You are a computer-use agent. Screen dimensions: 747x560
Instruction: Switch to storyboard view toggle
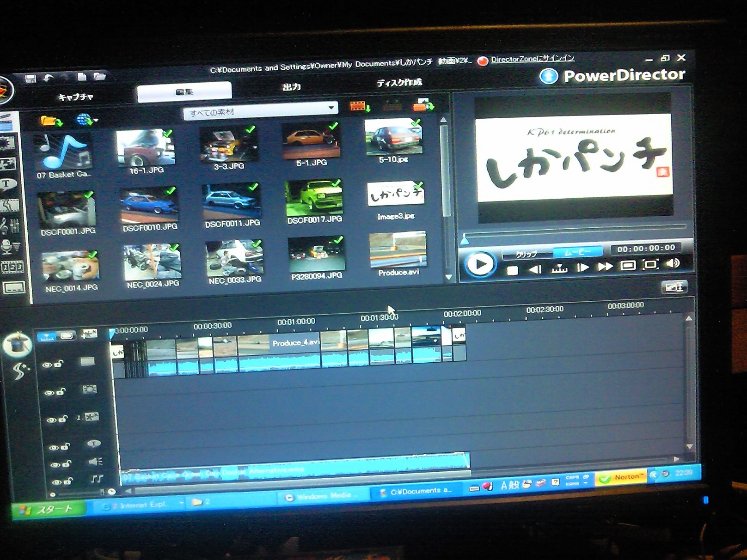[x=67, y=336]
